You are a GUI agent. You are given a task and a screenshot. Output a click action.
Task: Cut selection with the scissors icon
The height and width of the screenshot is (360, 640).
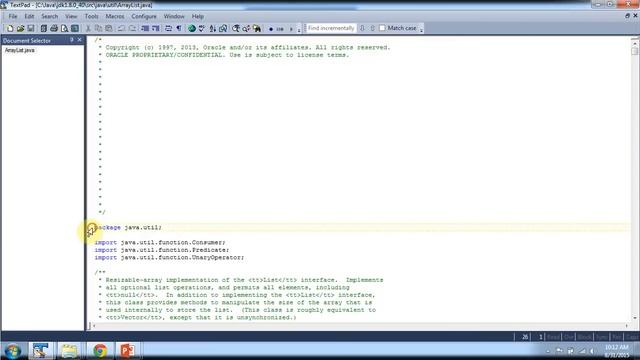pyautogui.click(x=88, y=29)
